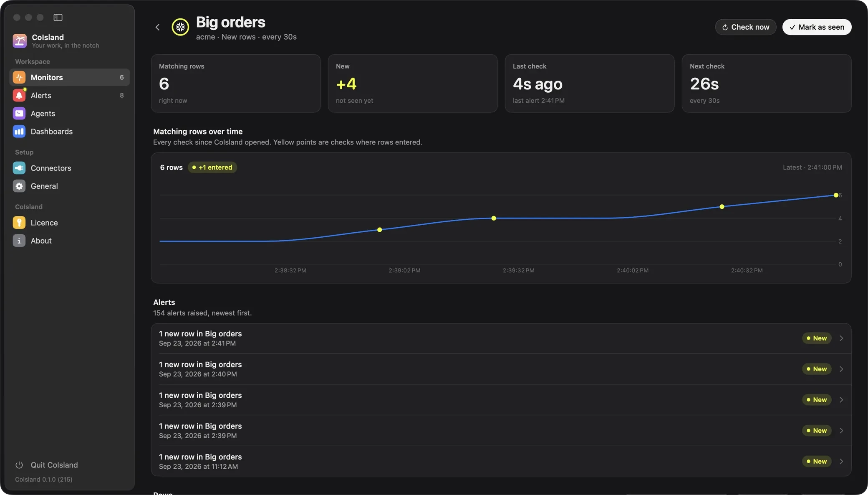Click the New +4 stat card
The height and width of the screenshot is (495, 868).
pyautogui.click(x=413, y=83)
